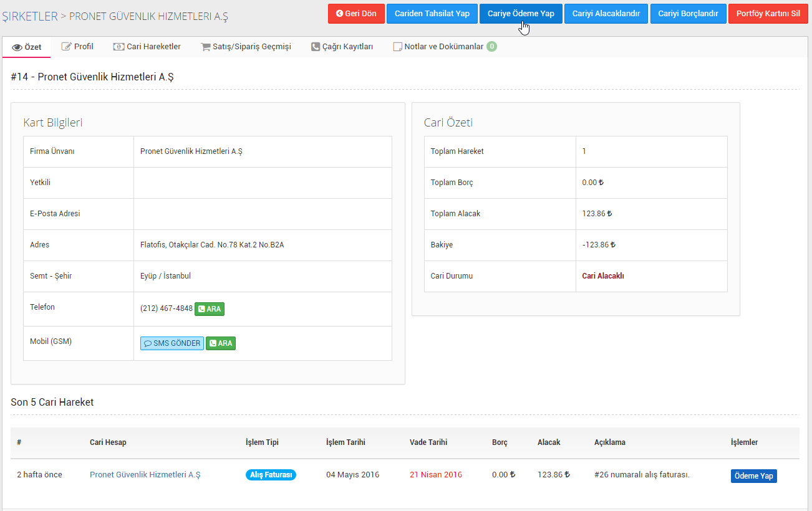Click the Alacak column header

pyautogui.click(x=549, y=442)
